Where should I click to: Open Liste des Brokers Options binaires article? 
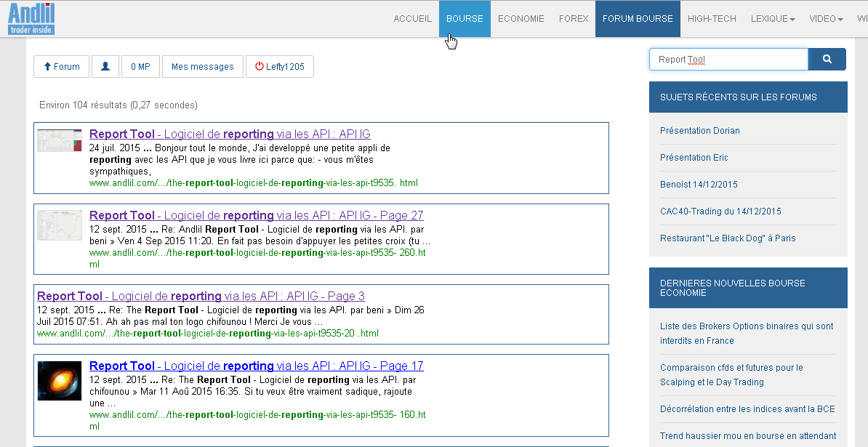click(x=746, y=334)
